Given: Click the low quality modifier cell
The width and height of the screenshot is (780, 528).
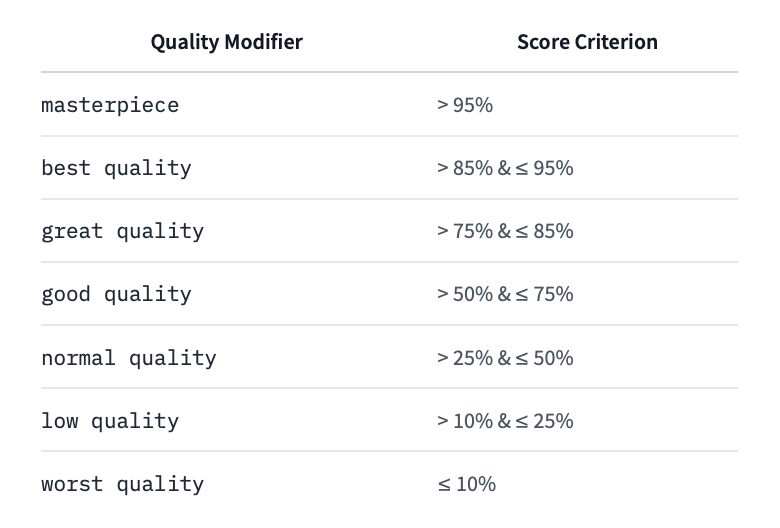Looking at the screenshot, I should coord(110,421).
